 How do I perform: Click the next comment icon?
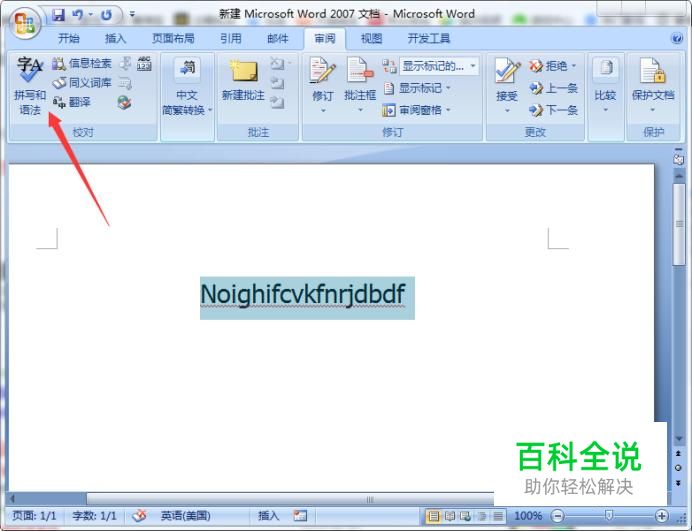tap(277, 102)
